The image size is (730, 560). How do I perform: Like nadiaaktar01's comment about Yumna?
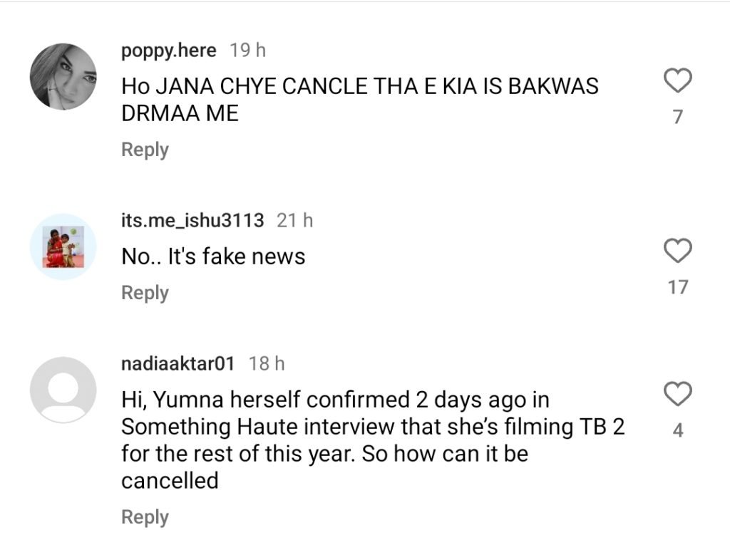(x=678, y=393)
